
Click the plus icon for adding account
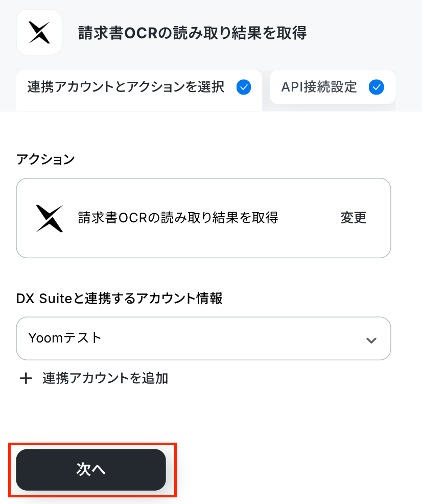pyautogui.click(x=26, y=378)
